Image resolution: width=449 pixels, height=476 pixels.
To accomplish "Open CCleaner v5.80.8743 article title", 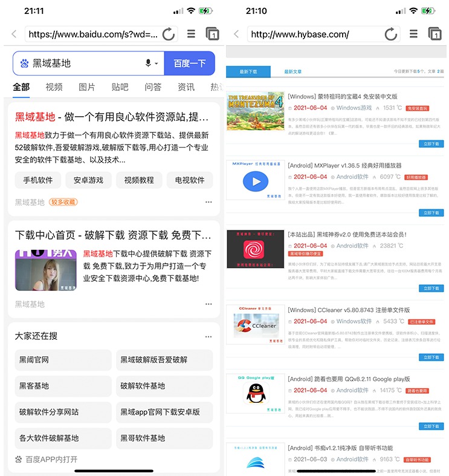I will pos(349,310).
